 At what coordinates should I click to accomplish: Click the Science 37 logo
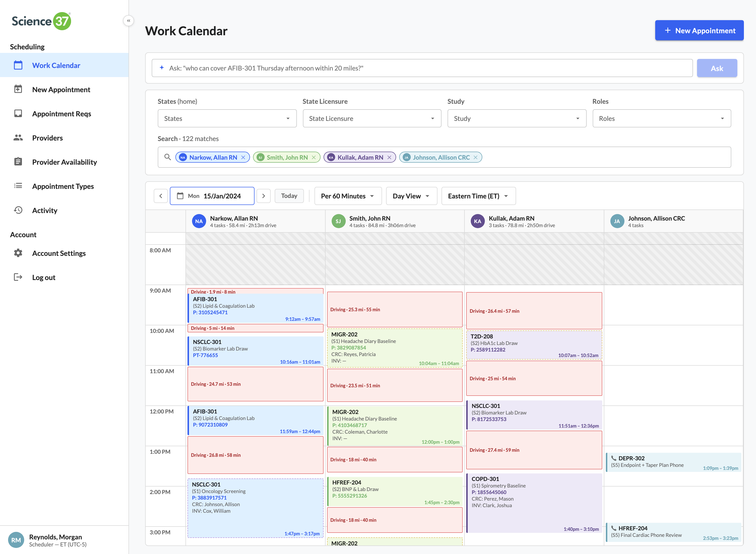pyautogui.click(x=42, y=21)
